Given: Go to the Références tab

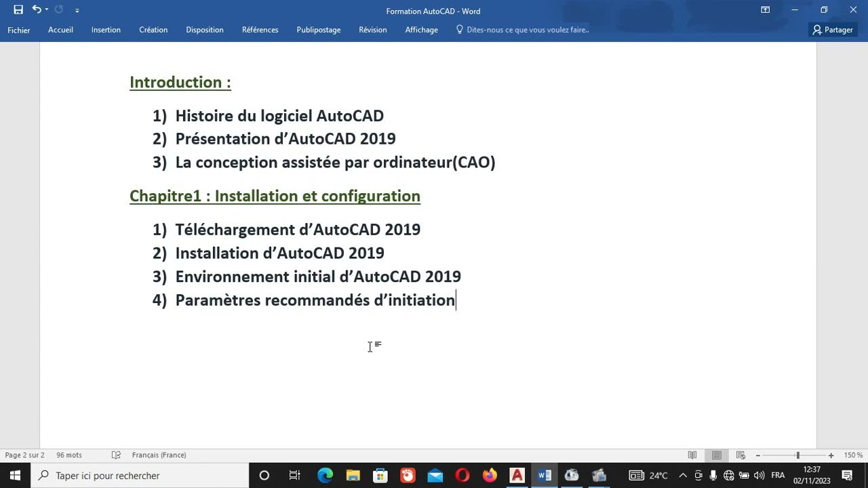Looking at the screenshot, I should [260, 30].
